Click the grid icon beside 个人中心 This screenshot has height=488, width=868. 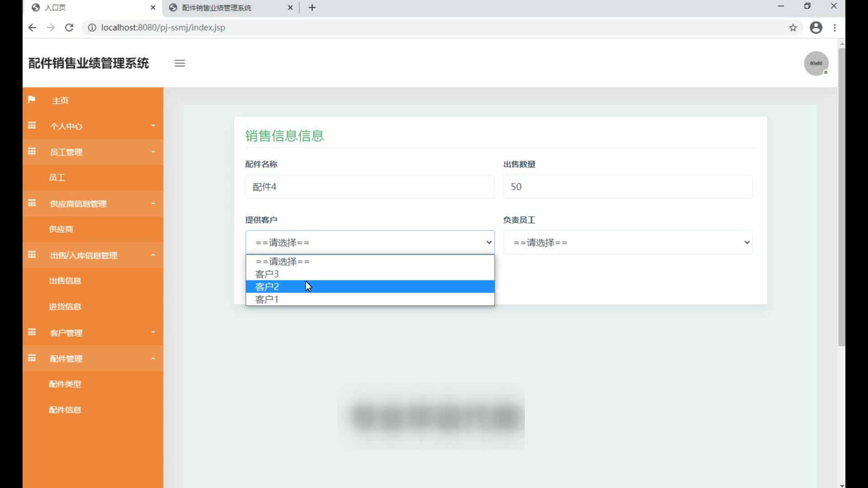coord(32,126)
